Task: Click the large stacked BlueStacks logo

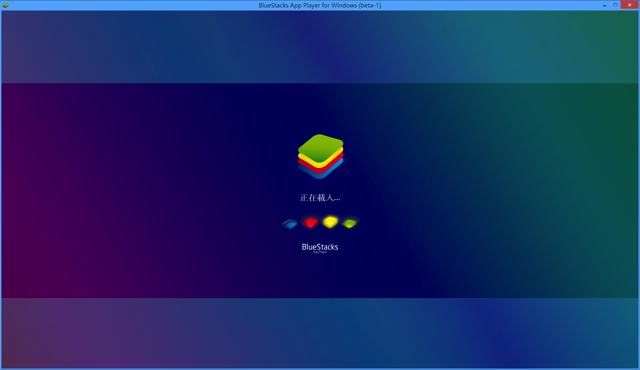Action: 320,156
